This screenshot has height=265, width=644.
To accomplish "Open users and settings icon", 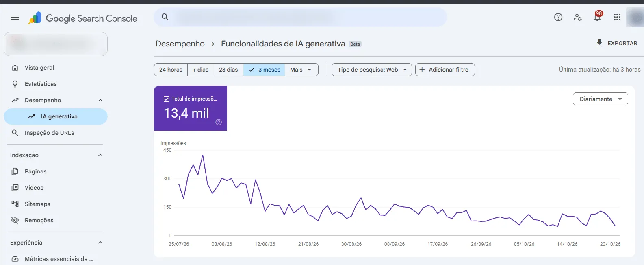I will click(x=577, y=17).
